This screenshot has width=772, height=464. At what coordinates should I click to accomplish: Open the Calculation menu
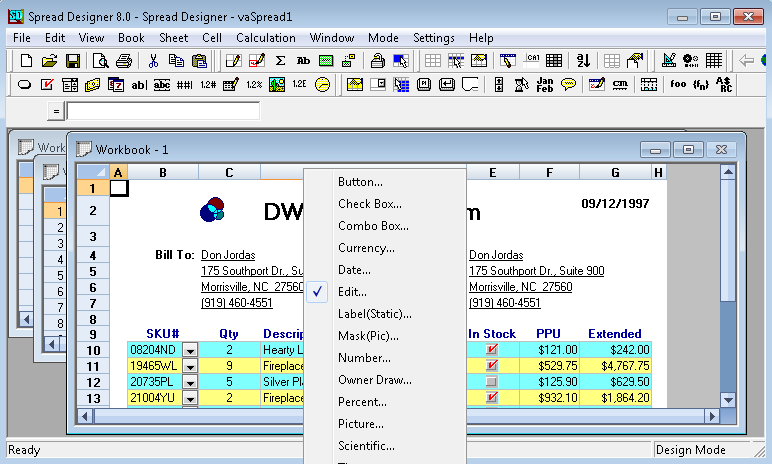266,38
